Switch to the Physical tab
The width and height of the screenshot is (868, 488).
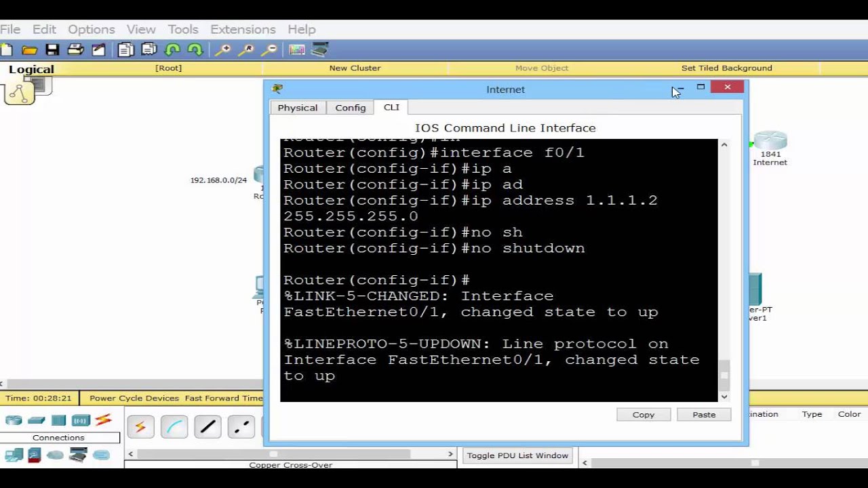(298, 108)
